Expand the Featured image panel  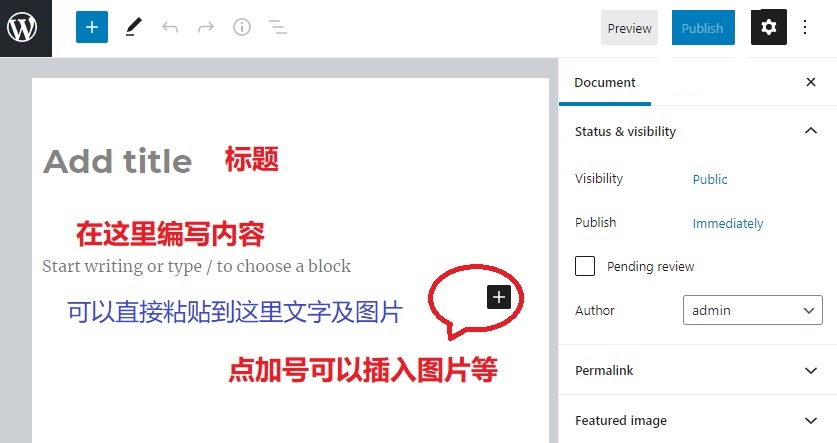coord(810,421)
